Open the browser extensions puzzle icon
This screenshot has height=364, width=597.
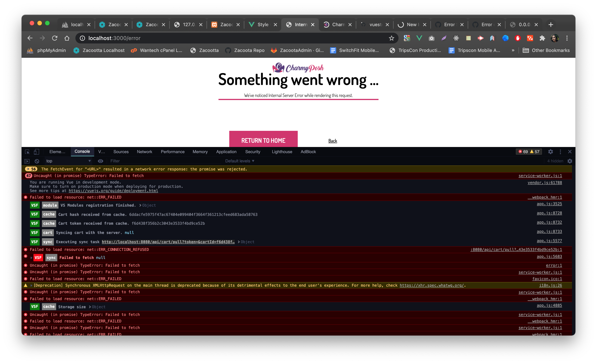542,38
